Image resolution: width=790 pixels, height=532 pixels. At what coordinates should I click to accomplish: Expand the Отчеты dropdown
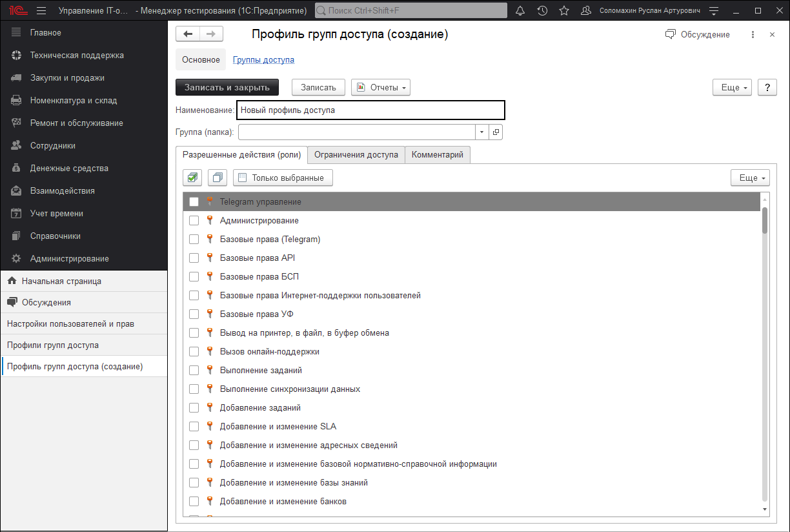[381, 88]
